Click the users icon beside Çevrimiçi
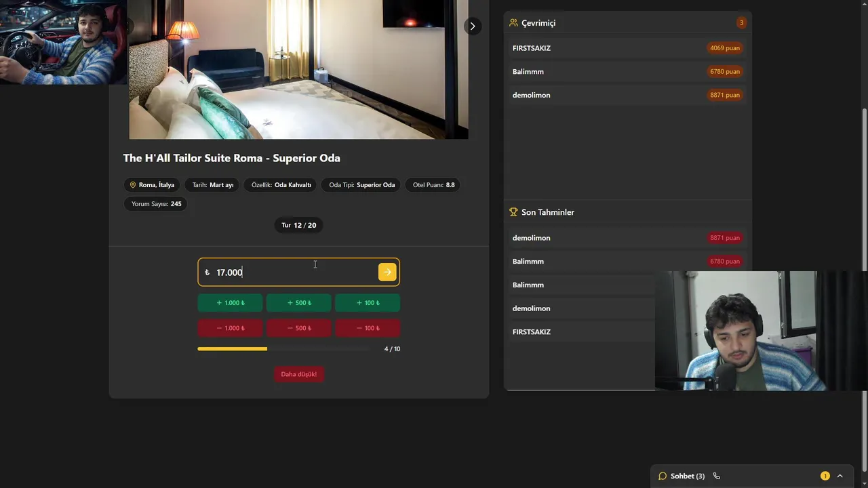This screenshot has height=488, width=868. coord(513,22)
